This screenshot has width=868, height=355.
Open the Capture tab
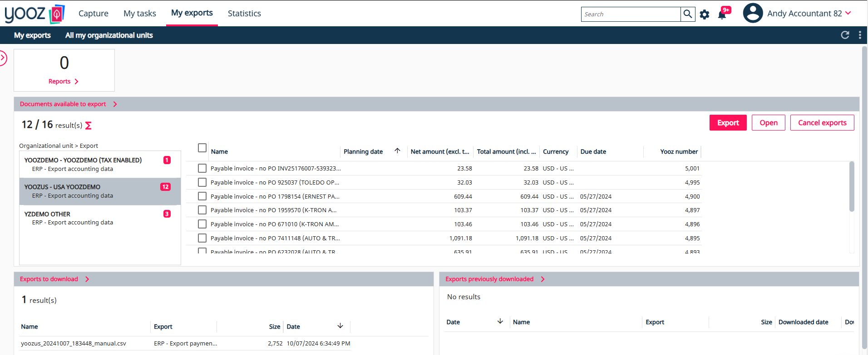(94, 14)
